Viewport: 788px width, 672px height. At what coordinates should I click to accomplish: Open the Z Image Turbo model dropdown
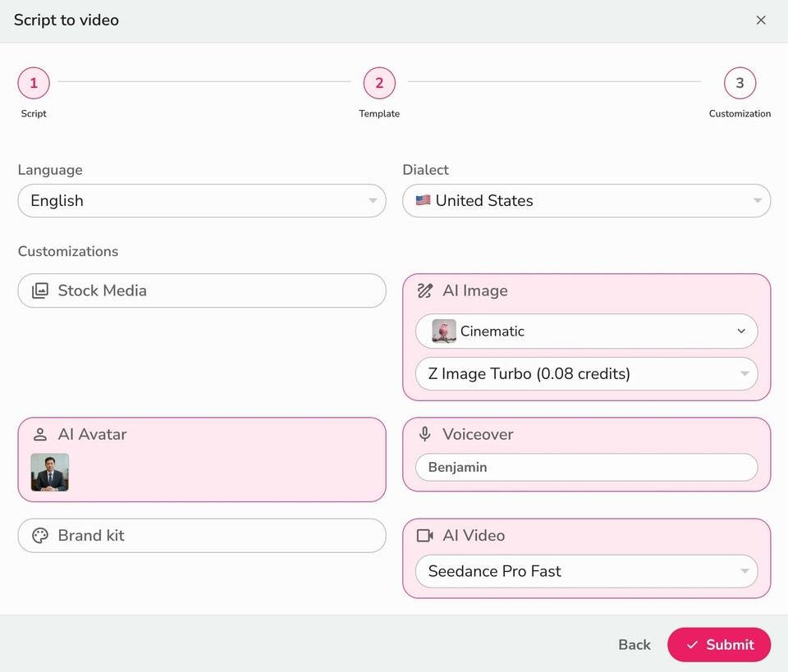coord(586,374)
